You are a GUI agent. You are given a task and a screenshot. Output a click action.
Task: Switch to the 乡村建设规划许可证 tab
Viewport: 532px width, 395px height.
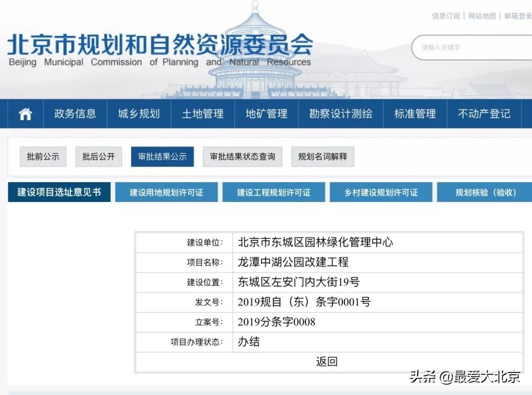click(381, 192)
